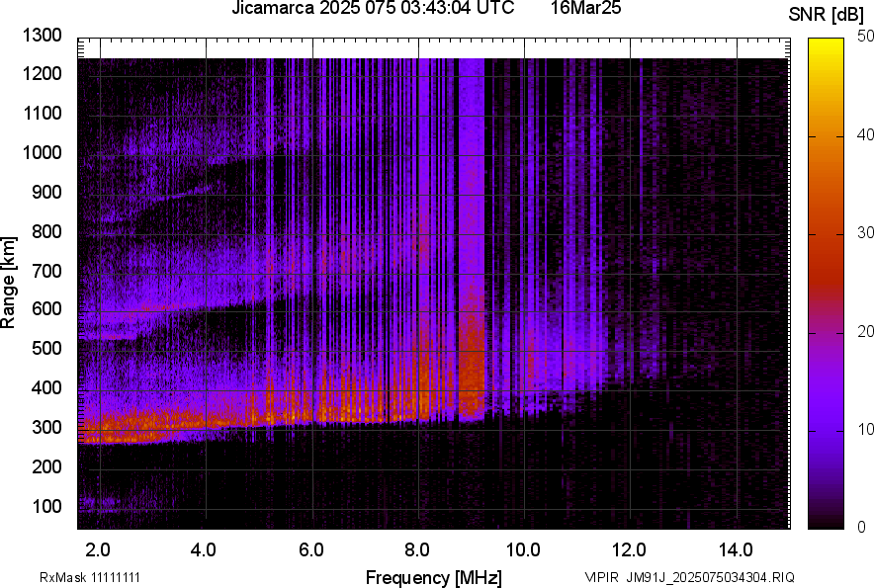Click frequency tick label '10.0'

click(x=523, y=550)
